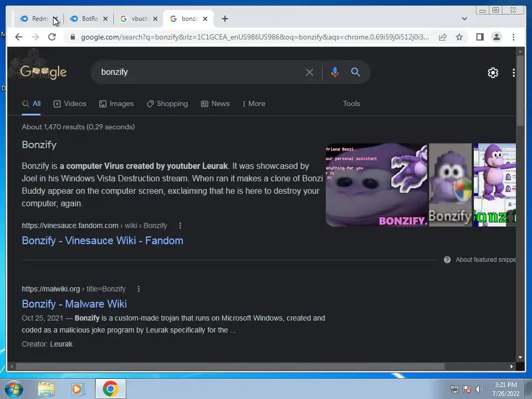
Task: Open the volume speaker tray icon
Action: [480, 389]
